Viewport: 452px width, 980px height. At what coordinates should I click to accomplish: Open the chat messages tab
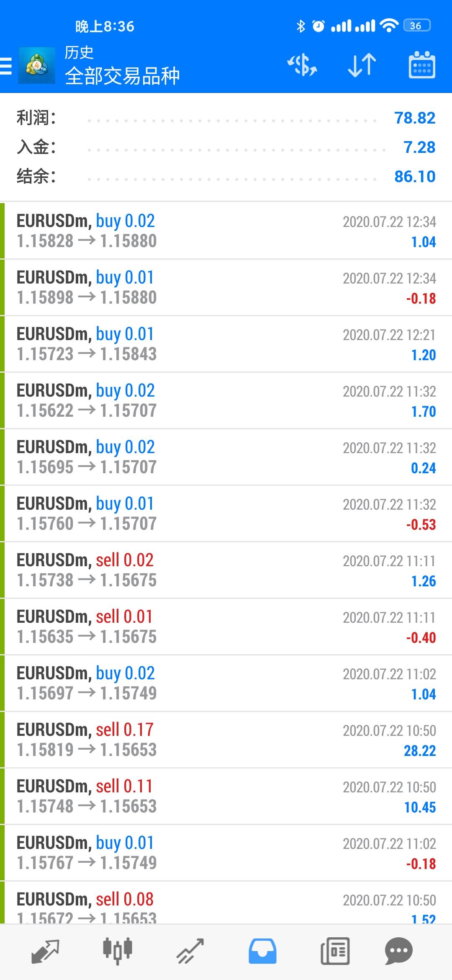click(398, 951)
